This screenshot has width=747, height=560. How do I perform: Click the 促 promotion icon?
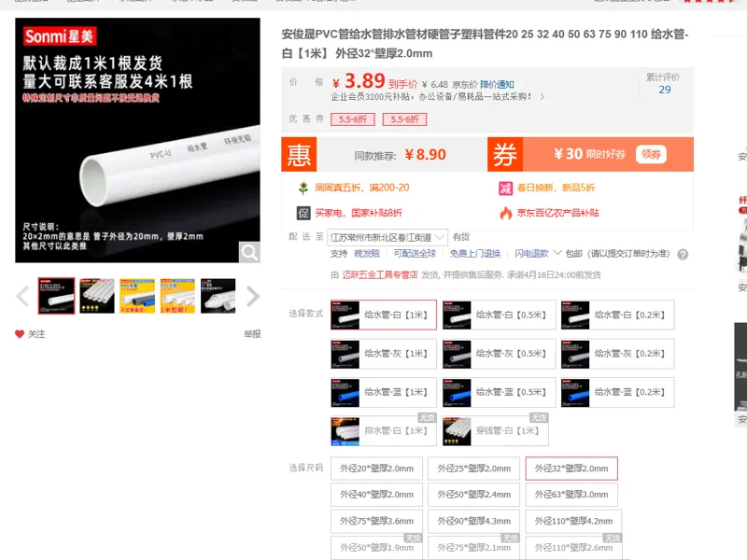coord(303,213)
